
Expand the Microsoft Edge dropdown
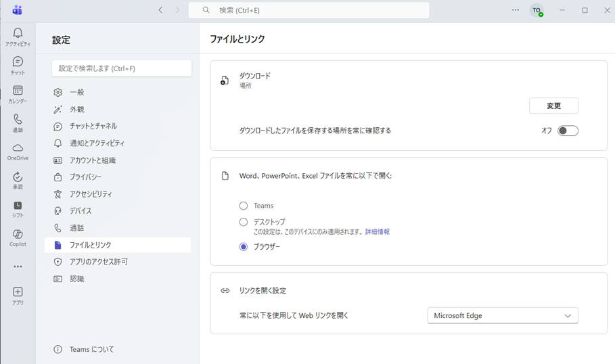click(503, 315)
